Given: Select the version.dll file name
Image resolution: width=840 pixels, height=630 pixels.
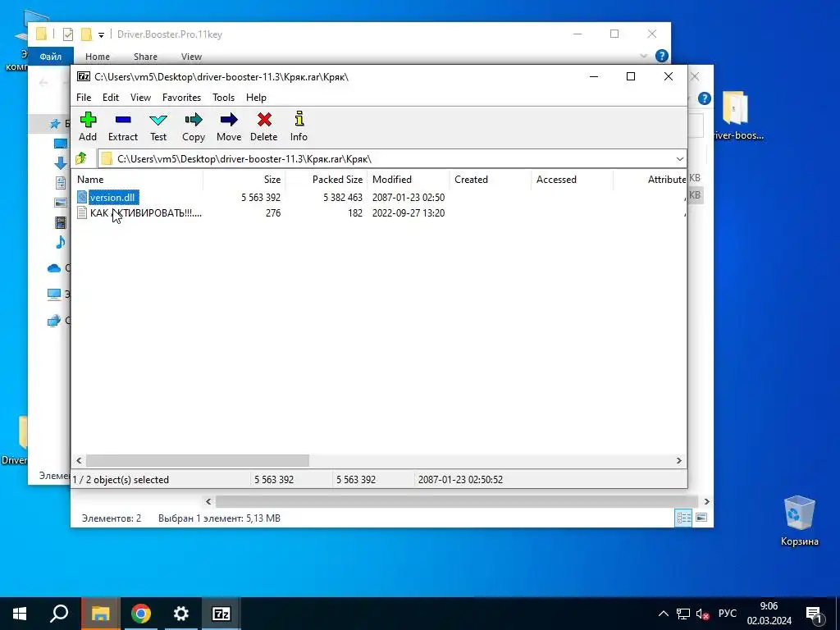Looking at the screenshot, I should [113, 197].
